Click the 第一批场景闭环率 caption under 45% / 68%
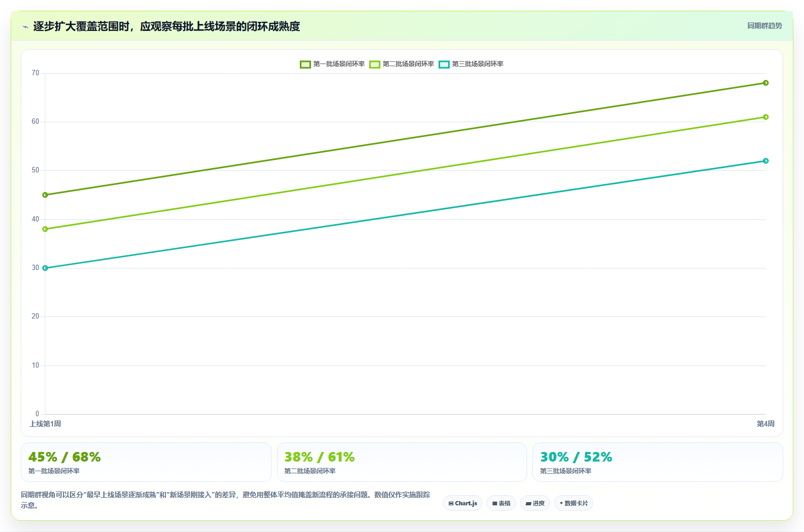Screen dimensions: 804x532 click(54, 471)
